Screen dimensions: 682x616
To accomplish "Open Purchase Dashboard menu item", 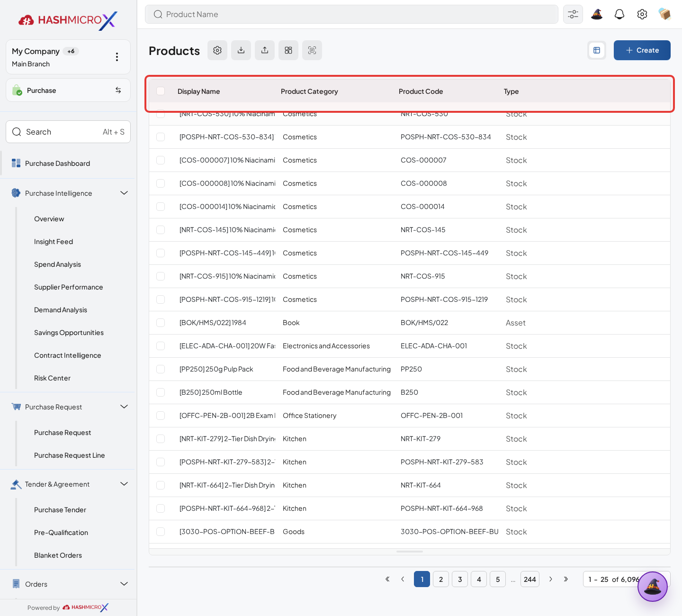I will pos(68,163).
